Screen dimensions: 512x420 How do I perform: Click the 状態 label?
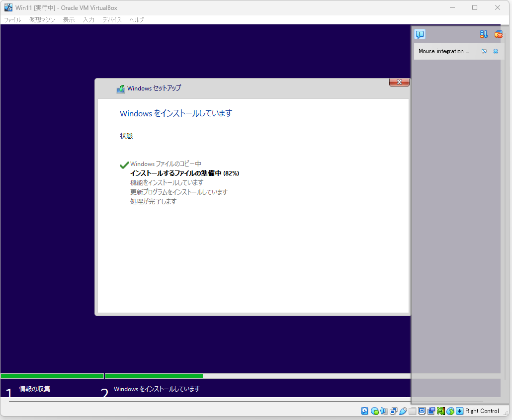click(126, 136)
